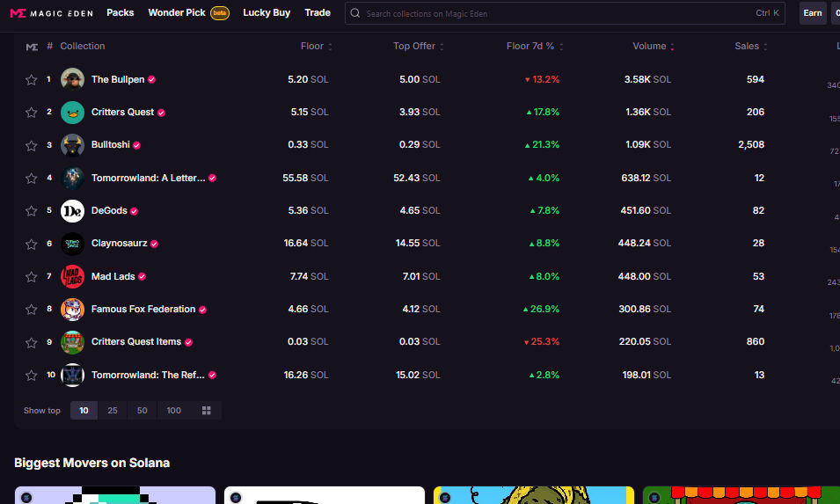The width and height of the screenshot is (840, 504).
Task: Star the Critters Quest collection
Action: pos(31,113)
